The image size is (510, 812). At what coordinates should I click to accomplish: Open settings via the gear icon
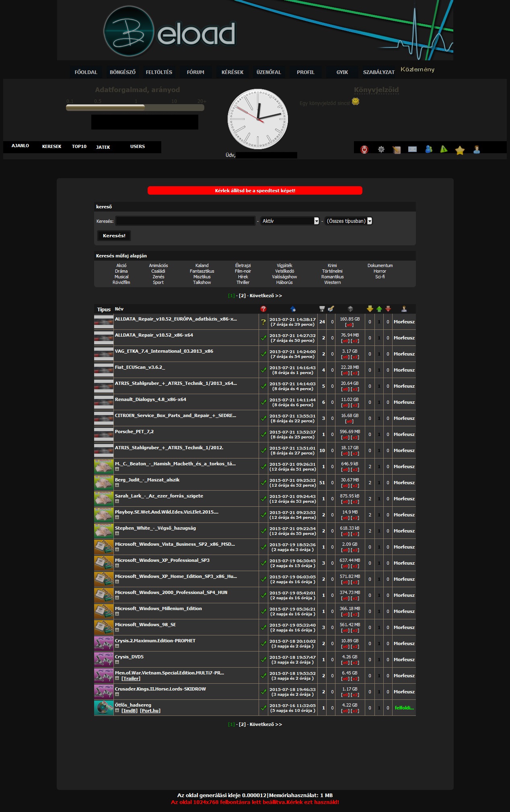(381, 150)
